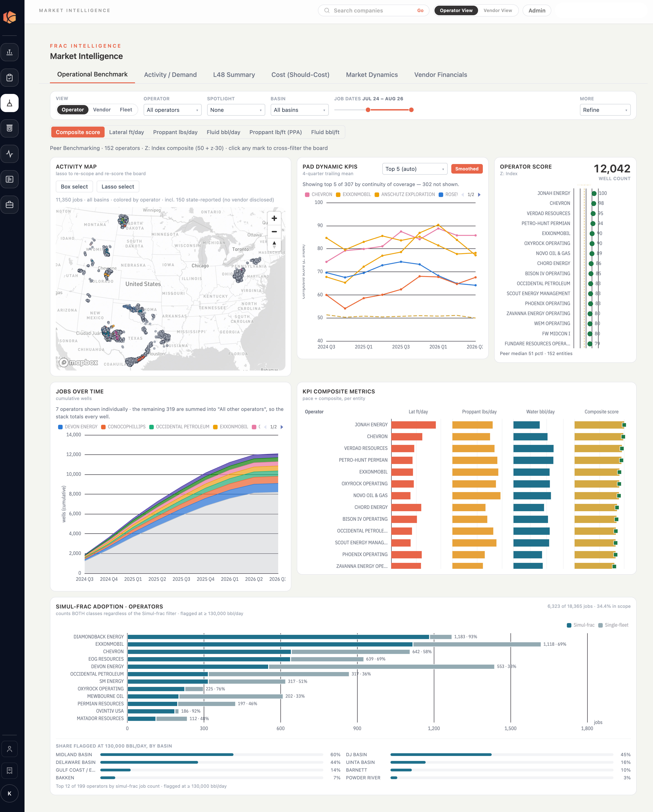
Task: Switch to Operational Benchmark tab
Action: point(92,75)
